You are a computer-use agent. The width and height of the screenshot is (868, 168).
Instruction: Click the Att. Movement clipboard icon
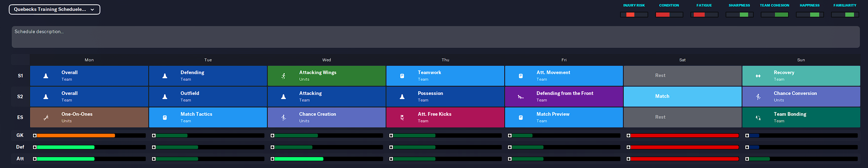(x=521, y=76)
